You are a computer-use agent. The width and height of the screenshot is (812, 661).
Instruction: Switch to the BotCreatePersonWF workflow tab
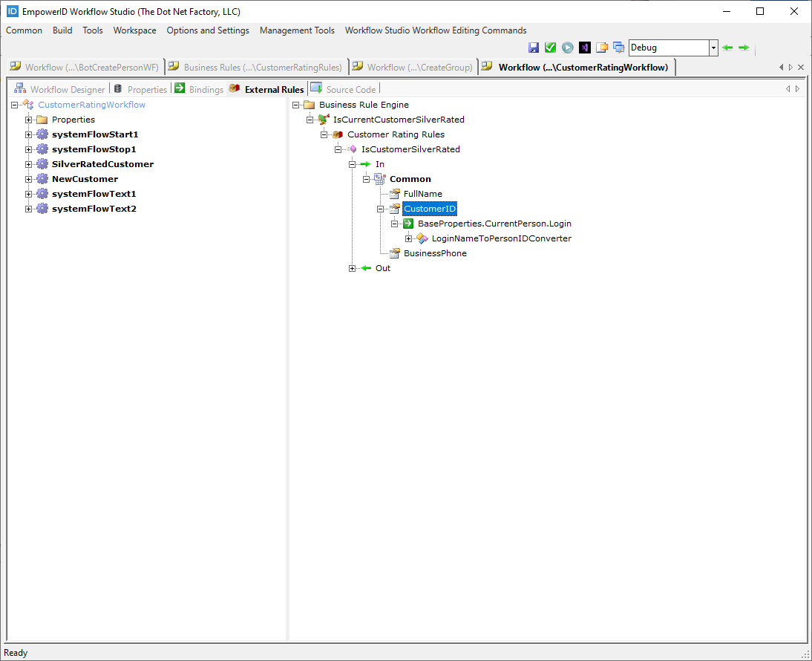coord(85,68)
